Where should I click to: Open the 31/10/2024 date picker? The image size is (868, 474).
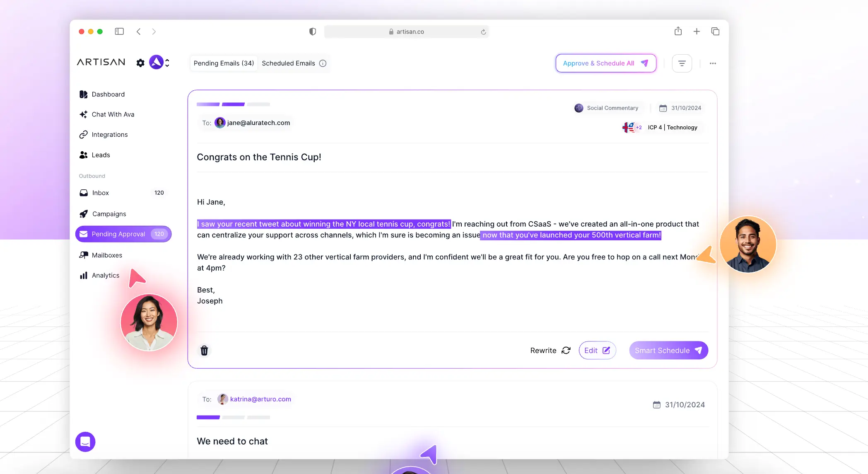tap(680, 108)
